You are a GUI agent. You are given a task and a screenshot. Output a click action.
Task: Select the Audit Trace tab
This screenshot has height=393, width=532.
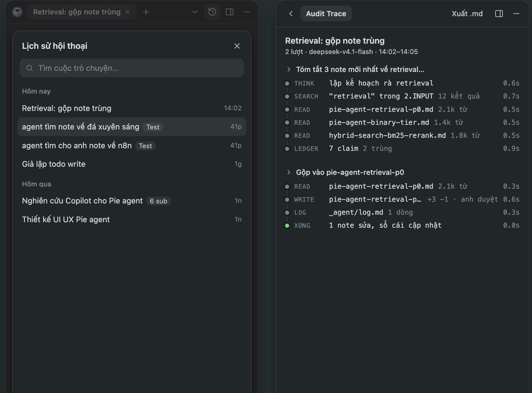[326, 14]
